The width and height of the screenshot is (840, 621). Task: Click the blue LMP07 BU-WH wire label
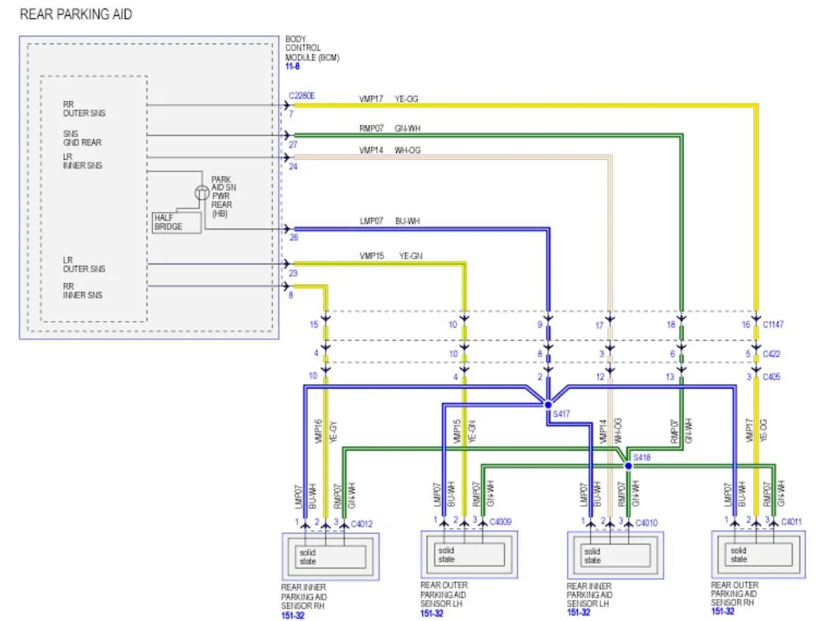[x=389, y=221]
